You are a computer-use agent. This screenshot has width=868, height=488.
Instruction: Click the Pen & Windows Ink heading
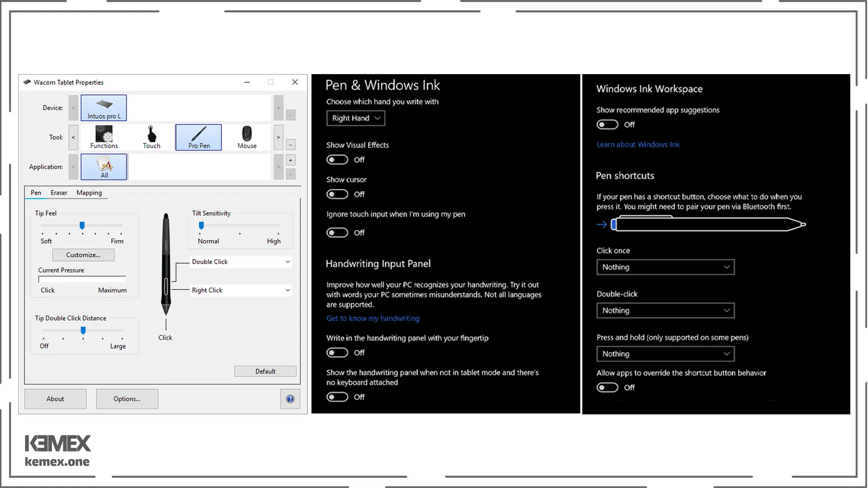382,85
